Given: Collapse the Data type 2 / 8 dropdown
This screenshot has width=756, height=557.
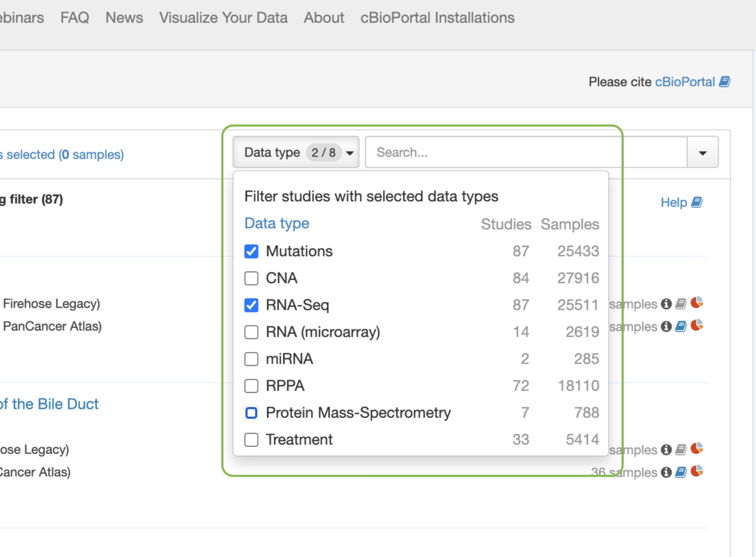Looking at the screenshot, I should coord(296,152).
